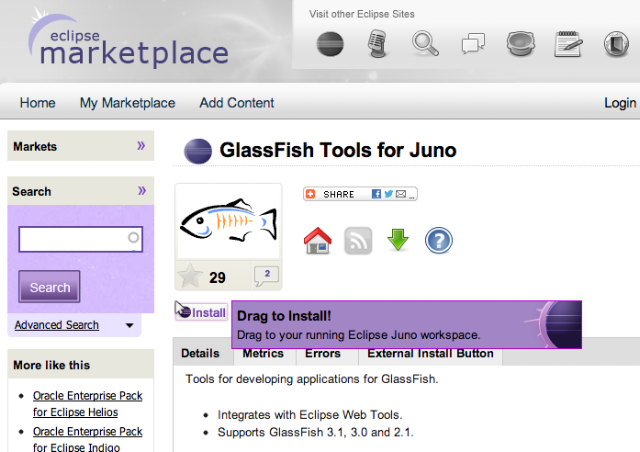Screen dimensions: 640x452
Task: Click the Share button plus icon
Action: [311, 194]
